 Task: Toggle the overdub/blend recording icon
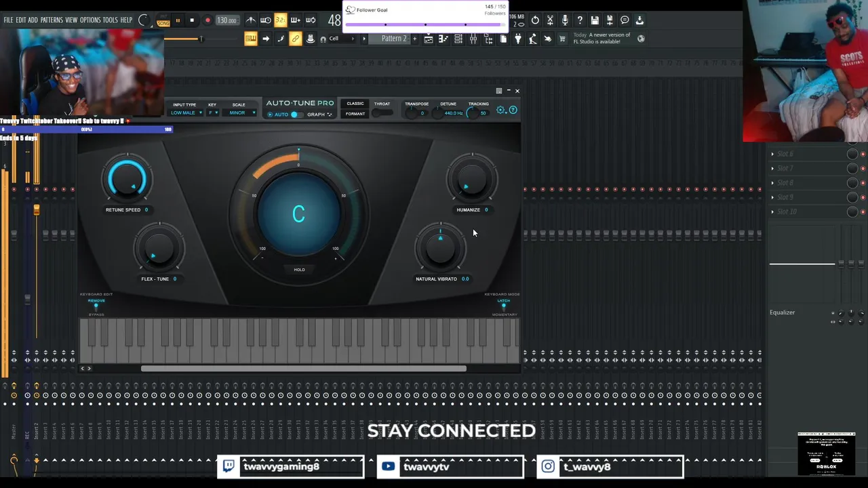[296, 20]
